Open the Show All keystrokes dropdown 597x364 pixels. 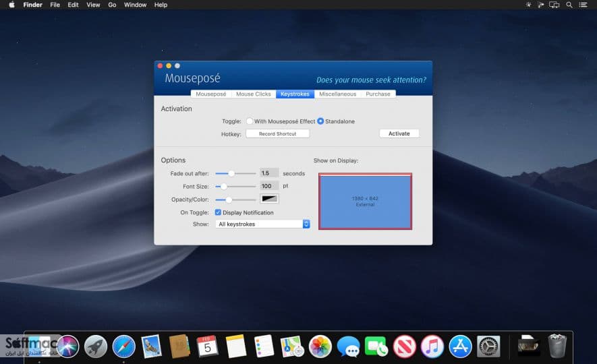tap(262, 224)
